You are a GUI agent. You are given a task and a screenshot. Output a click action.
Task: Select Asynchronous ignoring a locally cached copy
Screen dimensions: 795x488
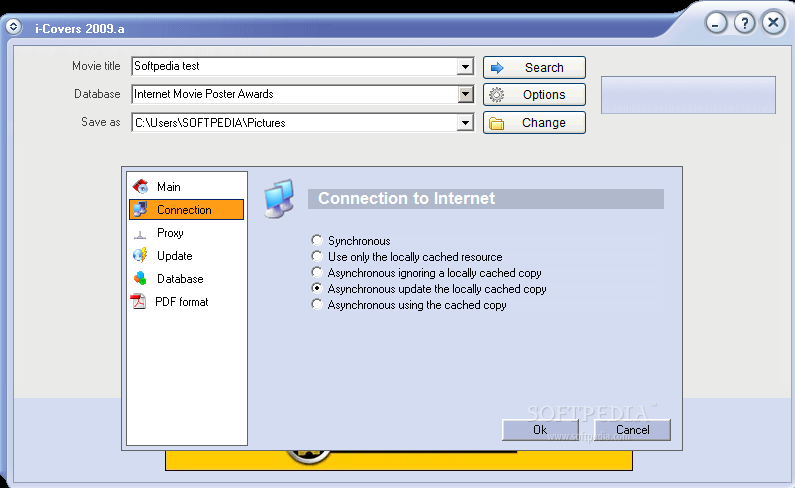pos(317,272)
